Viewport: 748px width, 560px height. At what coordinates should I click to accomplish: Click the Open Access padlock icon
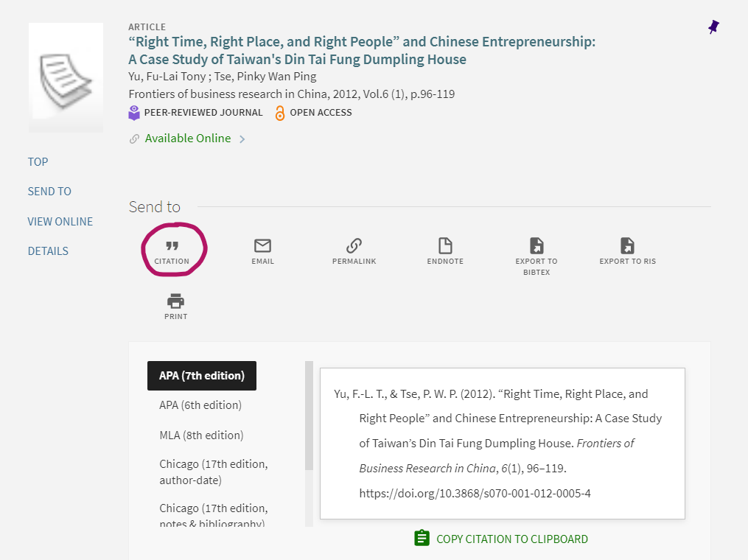279,113
